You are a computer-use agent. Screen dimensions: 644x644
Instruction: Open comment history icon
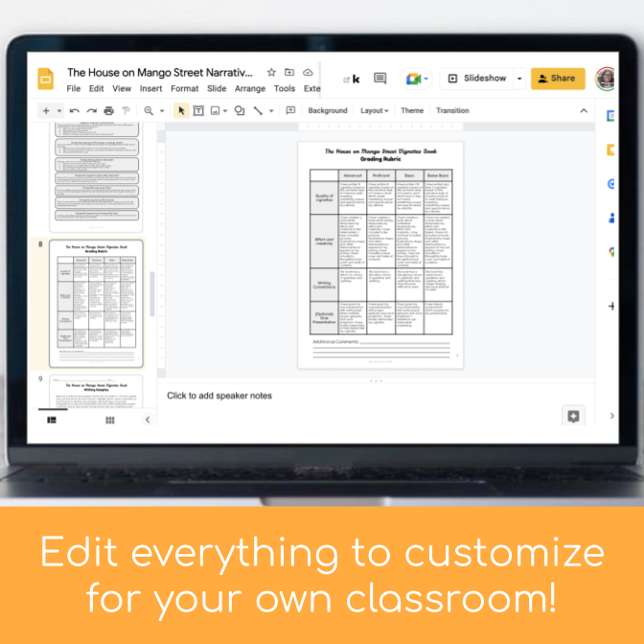380,79
